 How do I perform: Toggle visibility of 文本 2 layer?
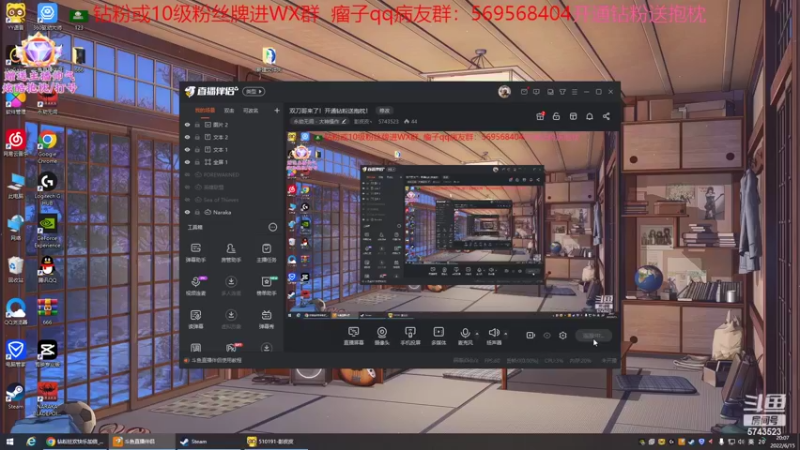pyautogui.click(x=187, y=137)
